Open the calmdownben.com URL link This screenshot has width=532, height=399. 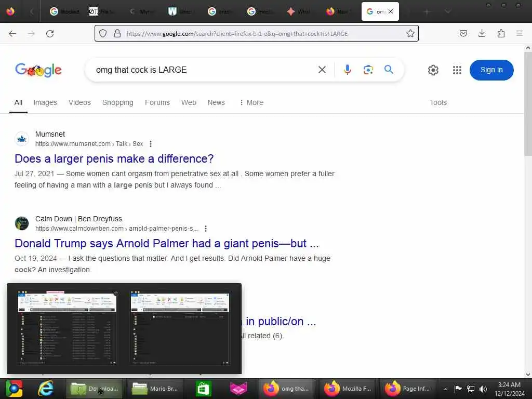coord(117,229)
